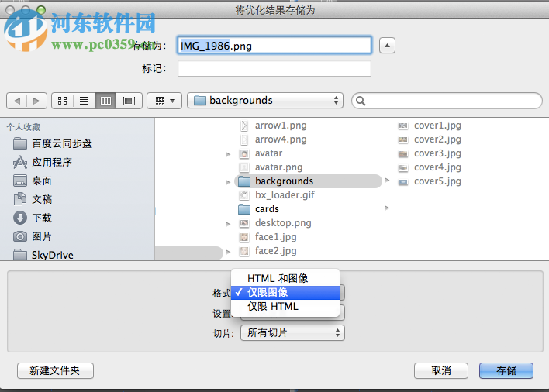Open the cards folder

tap(268, 209)
